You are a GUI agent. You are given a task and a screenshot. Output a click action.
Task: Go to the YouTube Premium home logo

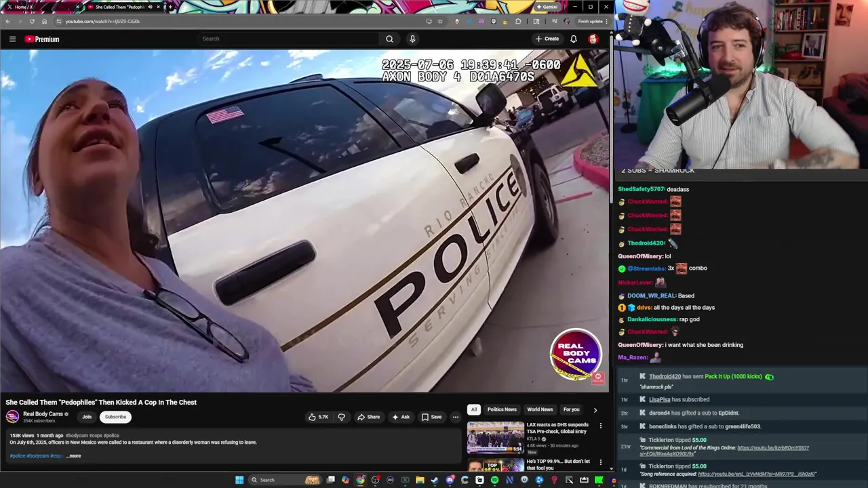point(42,39)
